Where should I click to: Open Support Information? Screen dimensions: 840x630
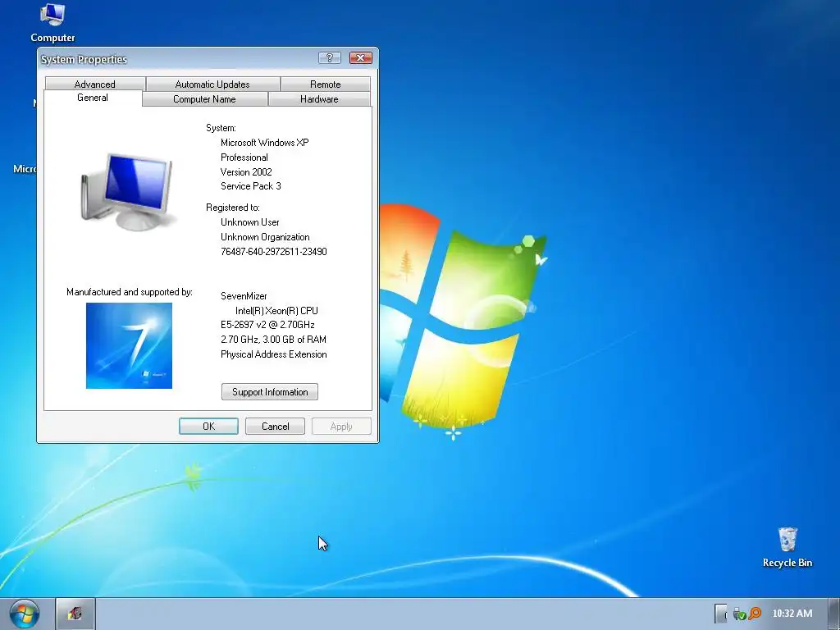coord(269,391)
